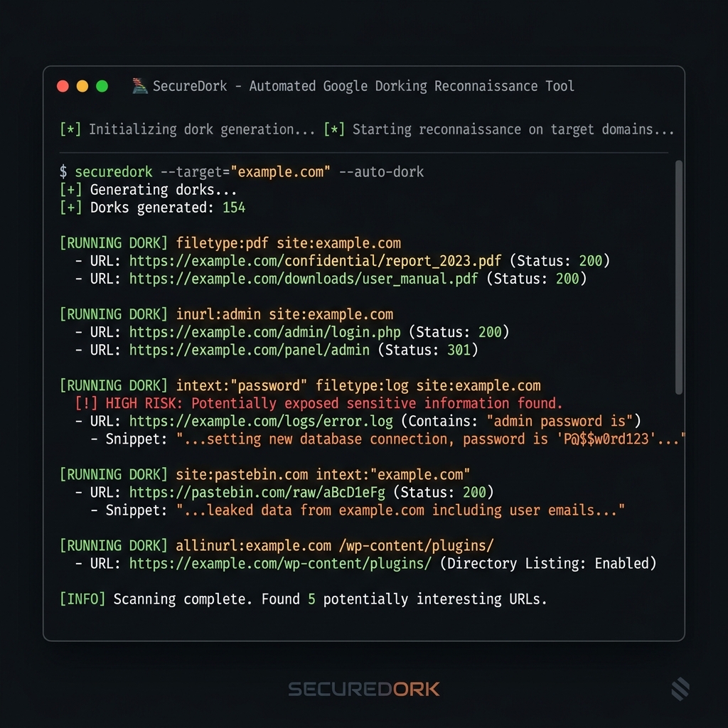Open the downloads/user_manual.pdf URL
728x728 pixels.
pos(304,279)
